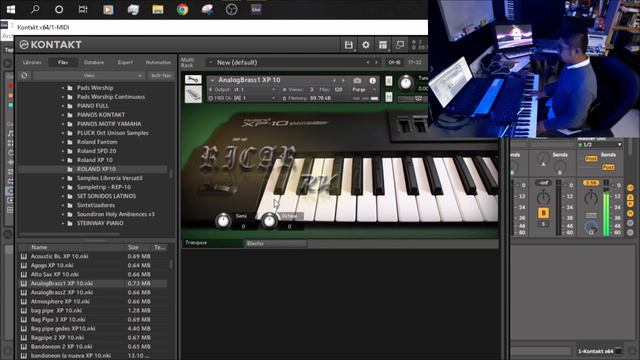The image size is (640, 360).
Task: Open the AnalogBrass1 XP 10 instrument dropdown arrow
Action: (x=212, y=80)
